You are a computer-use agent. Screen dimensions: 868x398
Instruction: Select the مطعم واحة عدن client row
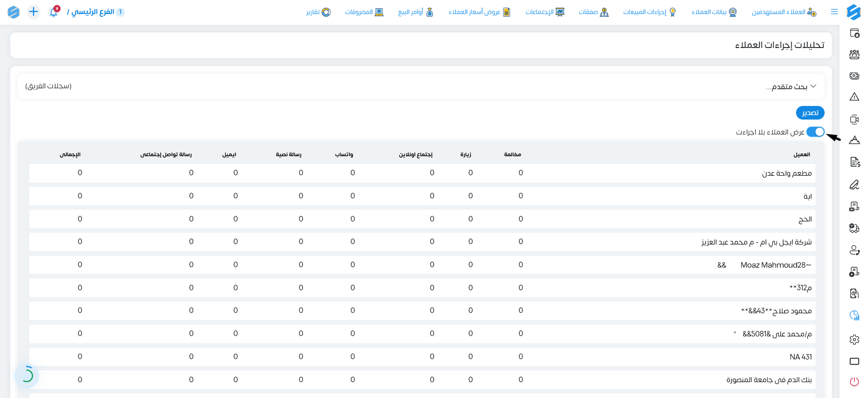click(422, 173)
